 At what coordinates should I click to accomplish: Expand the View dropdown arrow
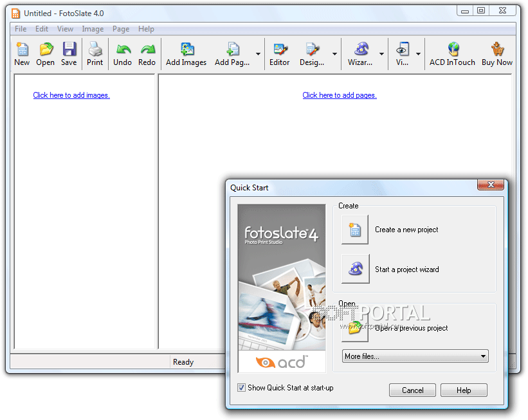click(418, 54)
